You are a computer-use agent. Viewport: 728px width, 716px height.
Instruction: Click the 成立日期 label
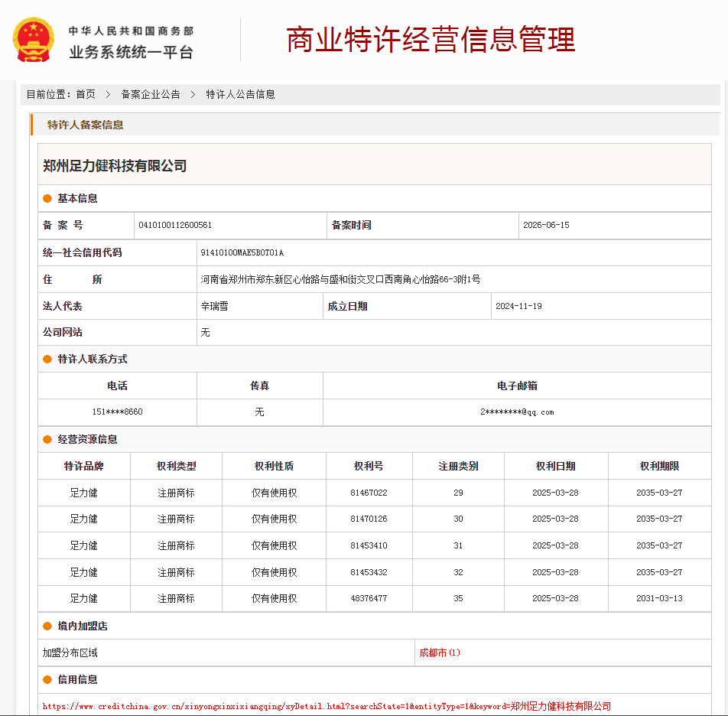coord(348,307)
